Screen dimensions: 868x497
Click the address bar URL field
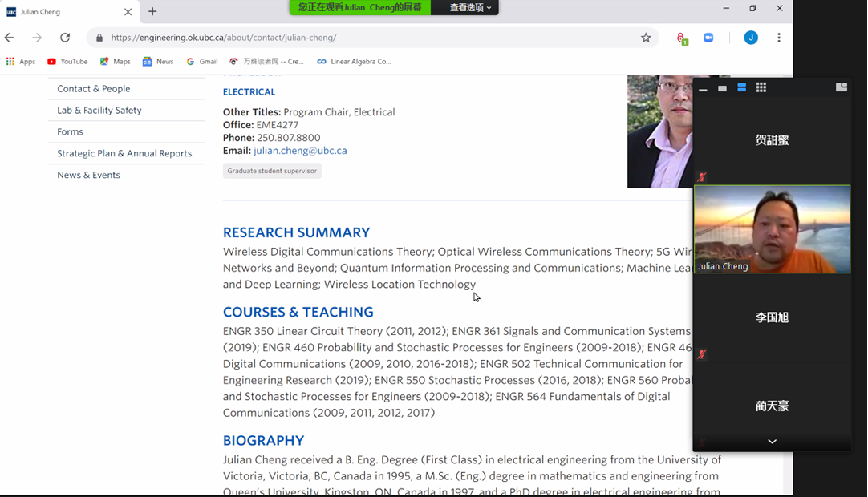click(361, 38)
